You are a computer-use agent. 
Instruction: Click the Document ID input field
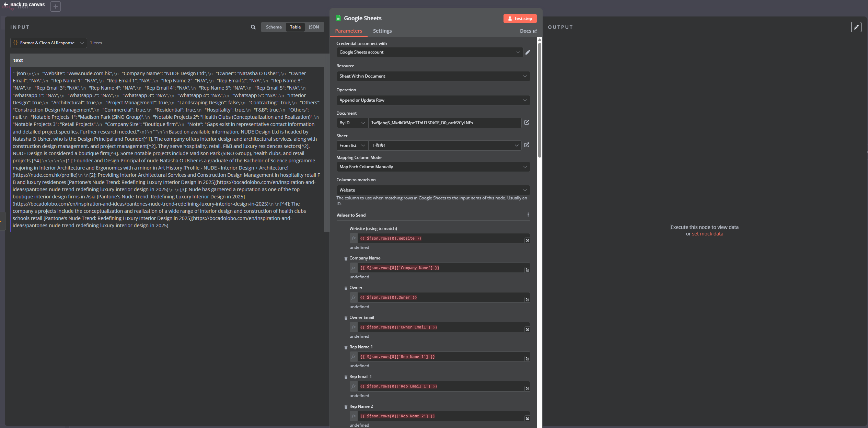pyautogui.click(x=444, y=123)
